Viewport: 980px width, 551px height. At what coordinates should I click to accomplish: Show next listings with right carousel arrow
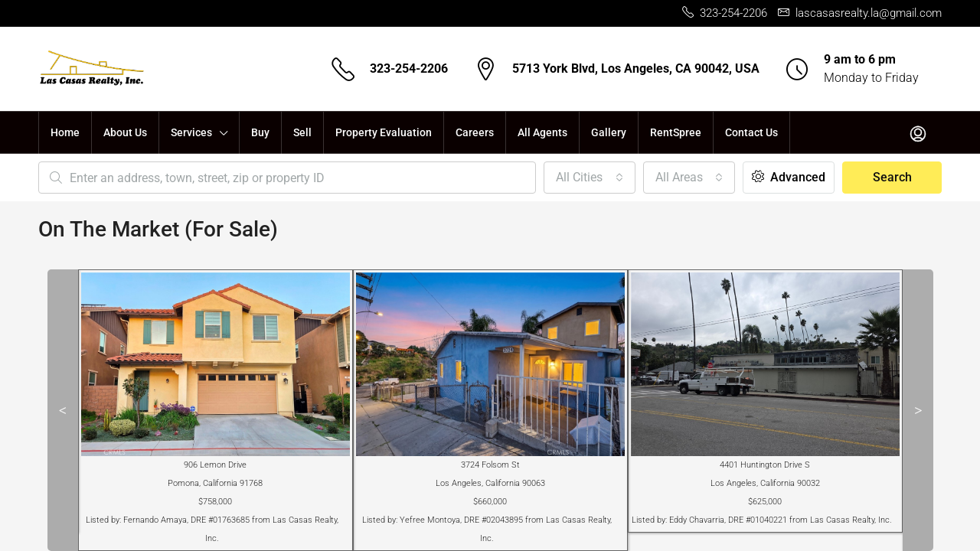coord(917,410)
